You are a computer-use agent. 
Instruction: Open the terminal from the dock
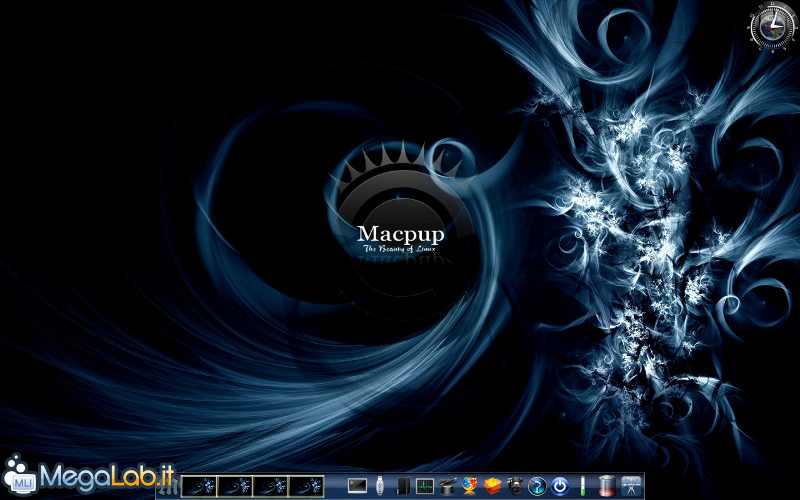tap(357, 486)
